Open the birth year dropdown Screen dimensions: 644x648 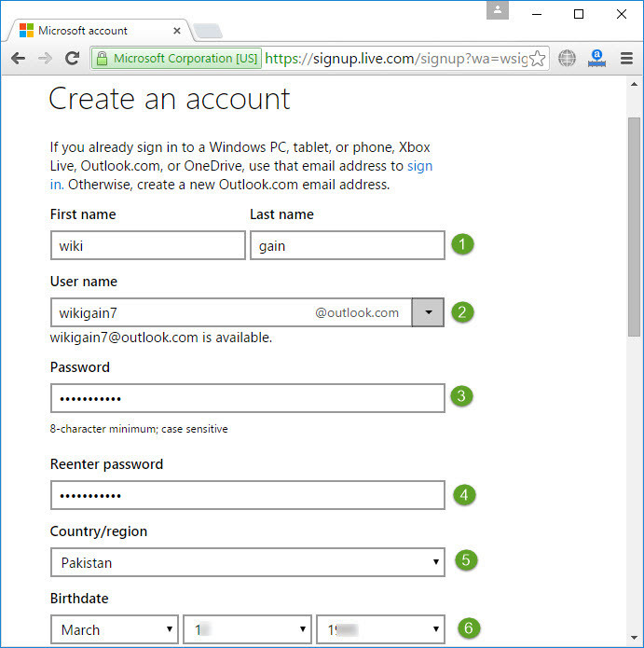point(380,629)
